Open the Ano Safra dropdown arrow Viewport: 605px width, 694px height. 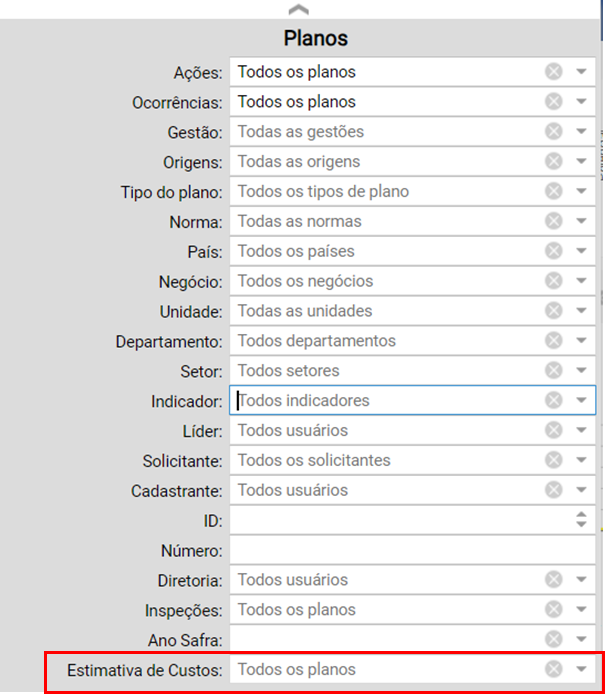coord(581,639)
